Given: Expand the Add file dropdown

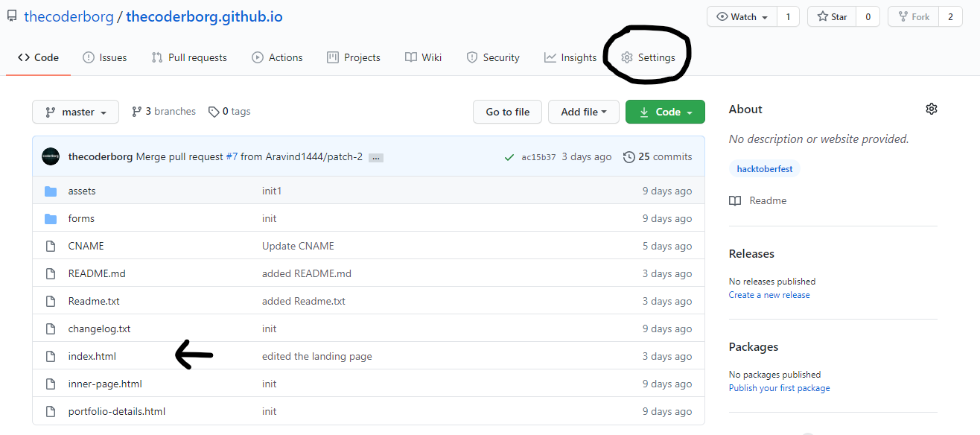Looking at the screenshot, I should 584,112.
